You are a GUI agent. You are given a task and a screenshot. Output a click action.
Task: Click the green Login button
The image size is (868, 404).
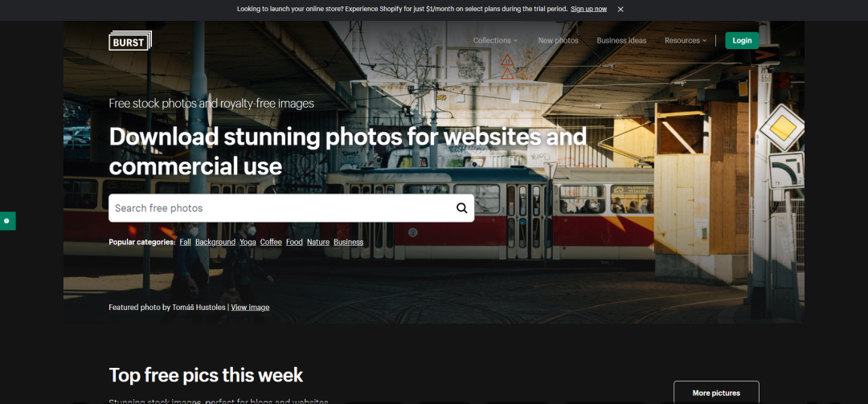click(x=742, y=40)
